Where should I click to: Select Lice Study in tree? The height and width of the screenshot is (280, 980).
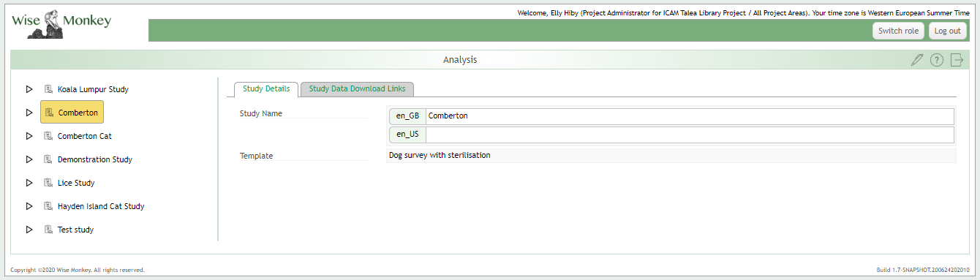click(x=76, y=183)
